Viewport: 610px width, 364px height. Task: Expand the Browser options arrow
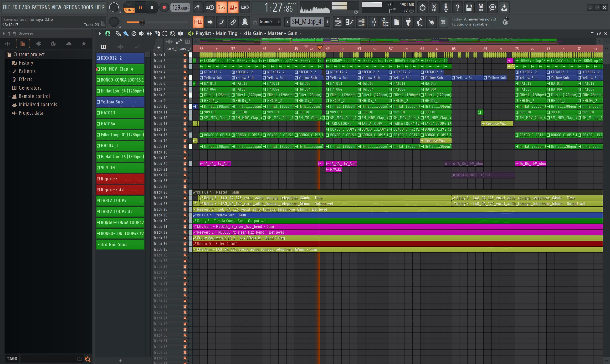4,33
